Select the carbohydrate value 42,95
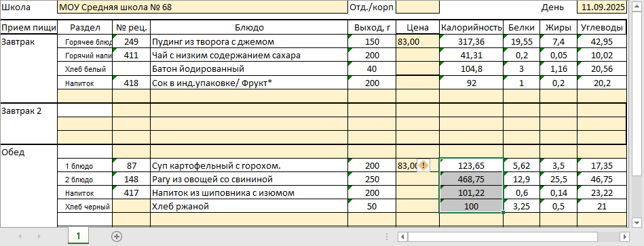Image resolution: width=644 pixels, height=246 pixels. click(x=602, y=41)
